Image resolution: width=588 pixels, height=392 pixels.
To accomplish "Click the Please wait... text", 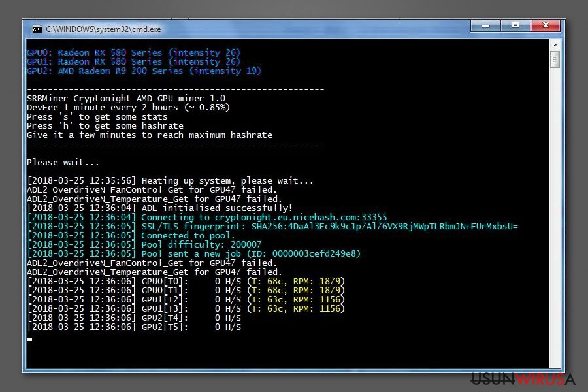I will (x=63, y=163).
